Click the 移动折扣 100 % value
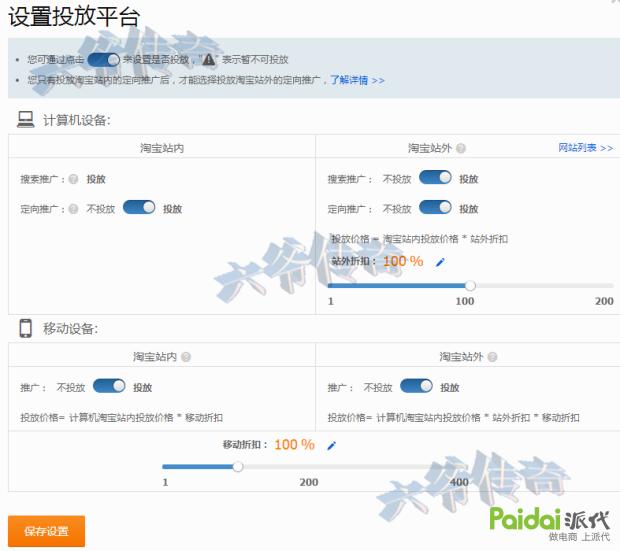 point(295,445)
